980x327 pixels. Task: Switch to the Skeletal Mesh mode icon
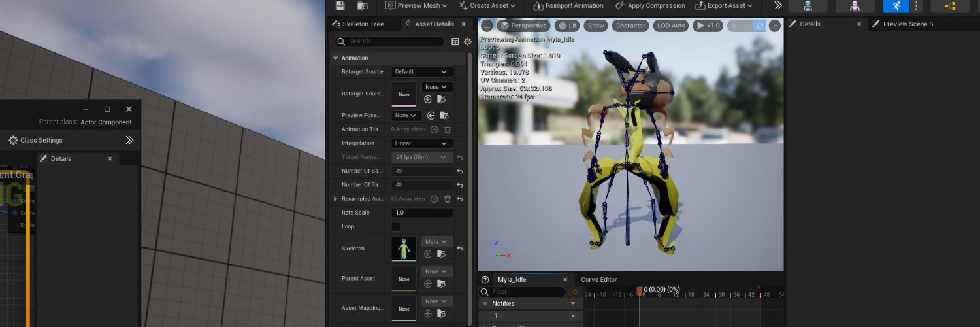coord(855,6)
